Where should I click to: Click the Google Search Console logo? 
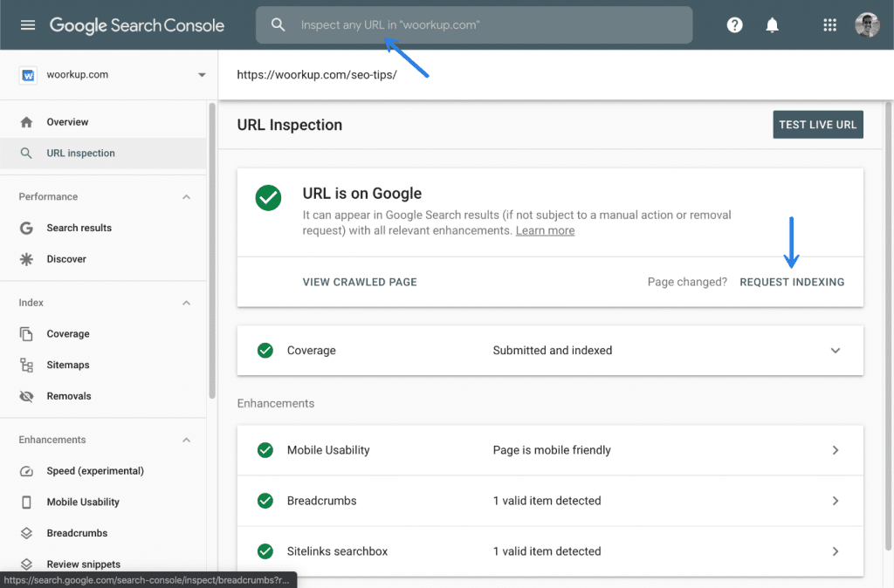pyautogui.click(x=137, y=25)
